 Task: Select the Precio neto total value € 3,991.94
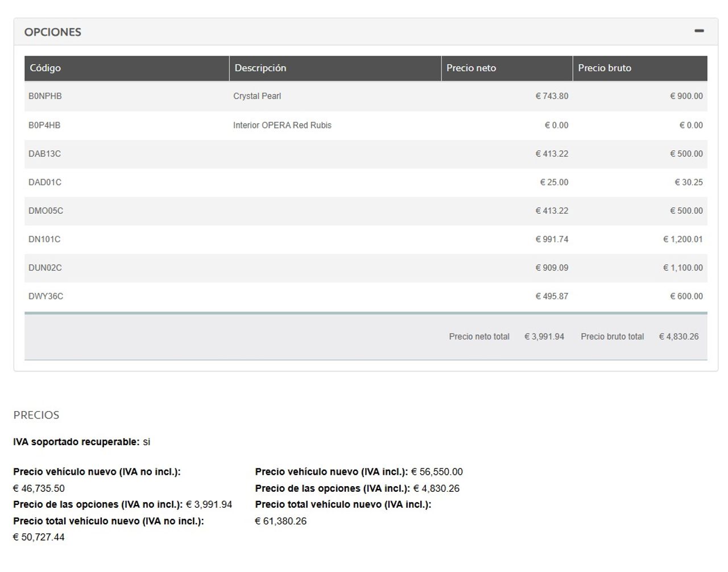click(x=544, y=337)
